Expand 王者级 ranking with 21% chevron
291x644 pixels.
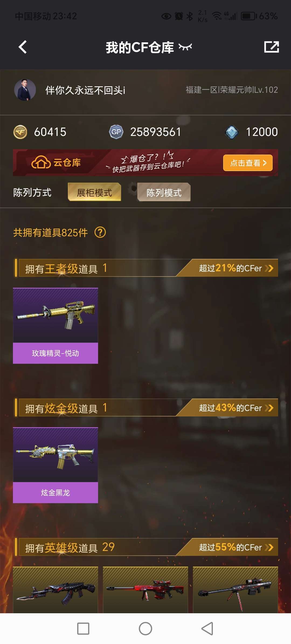pyautogui.click(x=269, y=268)
